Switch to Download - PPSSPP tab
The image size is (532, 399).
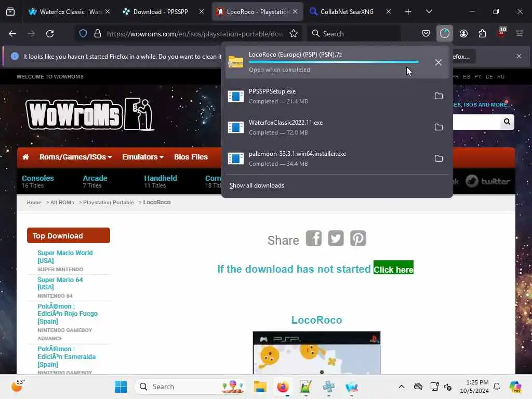point(164,11)
